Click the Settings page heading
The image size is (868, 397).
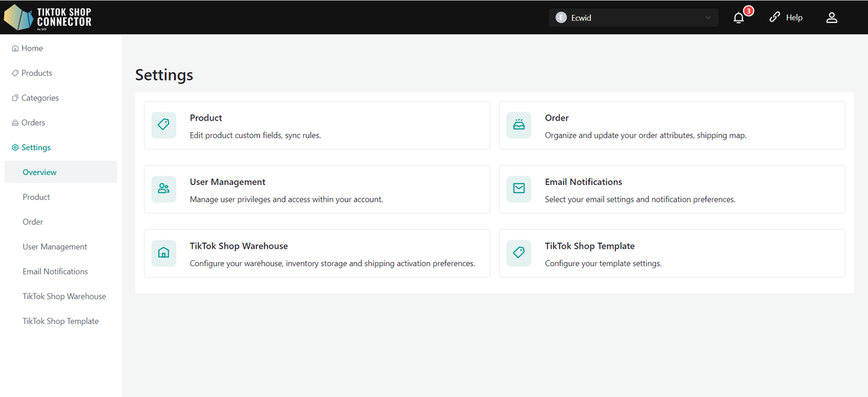pyautogui.click(x=164, y=75)
